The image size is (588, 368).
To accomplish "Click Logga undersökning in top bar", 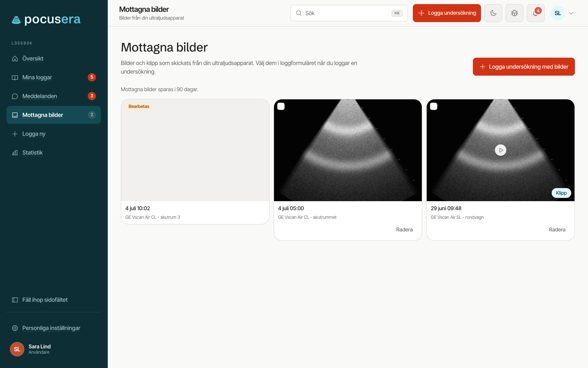I will [x=447, y=13].
